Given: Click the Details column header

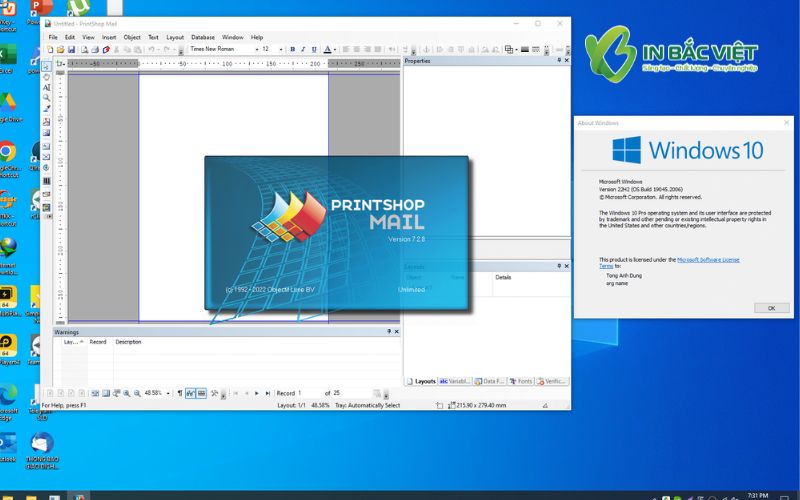Looking at the screenshot, I should click(x=503, y=277).
